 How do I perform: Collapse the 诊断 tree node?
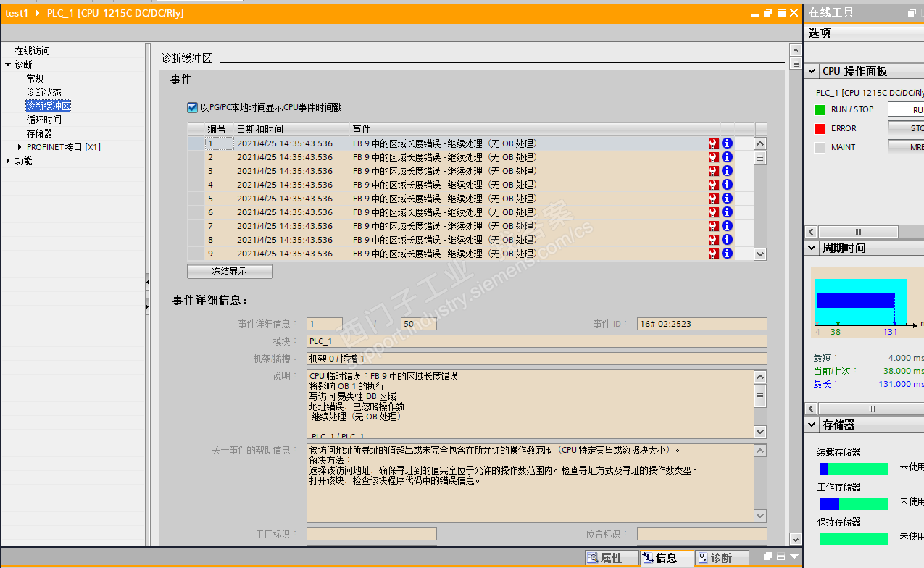[x=8, y=65]
